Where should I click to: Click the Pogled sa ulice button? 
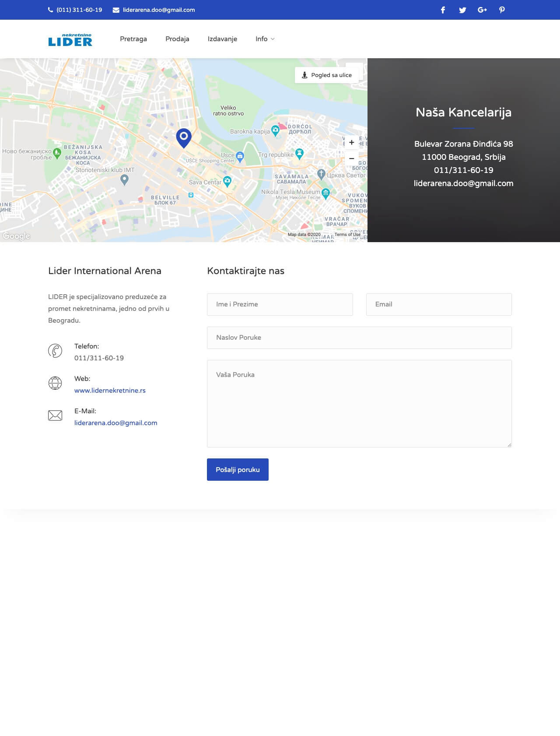click(x=327, y=75)
